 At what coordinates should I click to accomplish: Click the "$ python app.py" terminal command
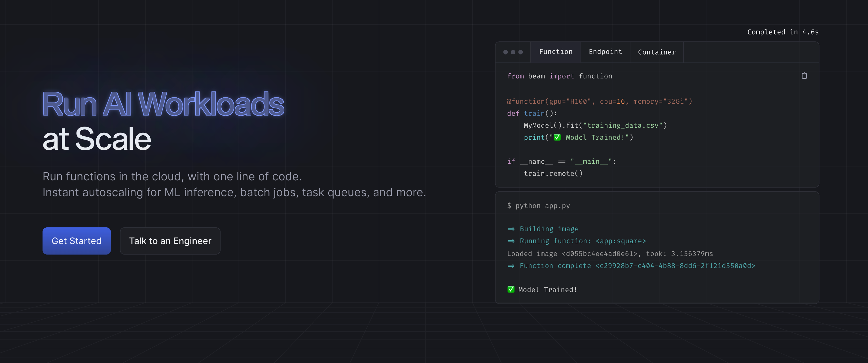538,206
